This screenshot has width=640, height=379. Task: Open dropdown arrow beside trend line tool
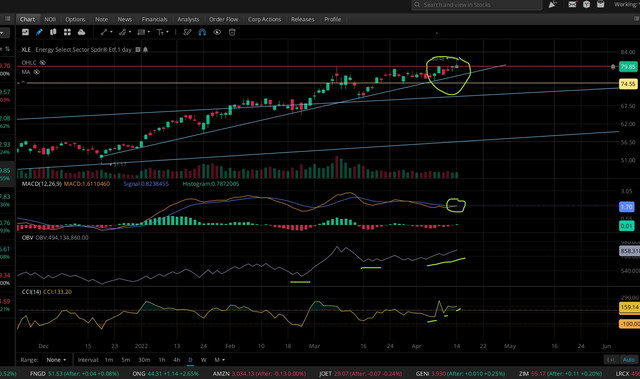pos(111,32)
